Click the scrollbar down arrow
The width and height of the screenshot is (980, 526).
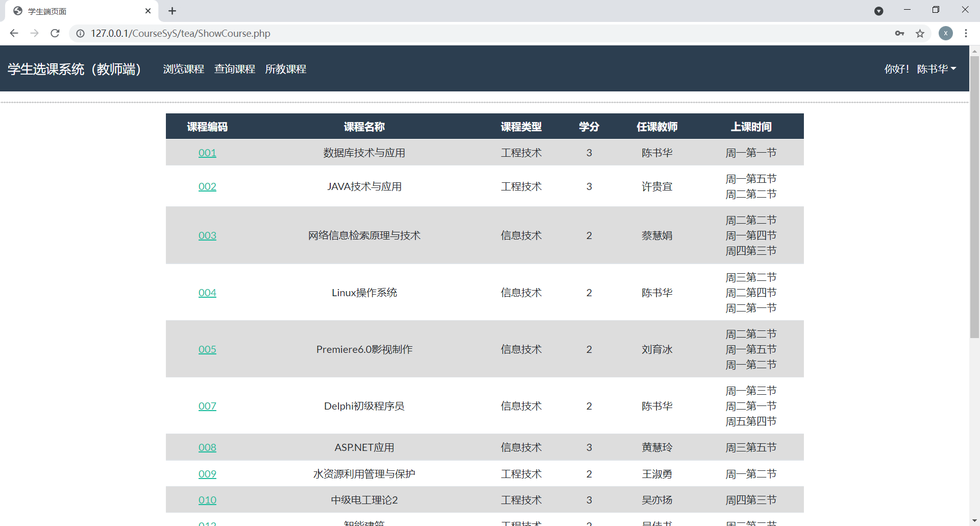(974, 521)
